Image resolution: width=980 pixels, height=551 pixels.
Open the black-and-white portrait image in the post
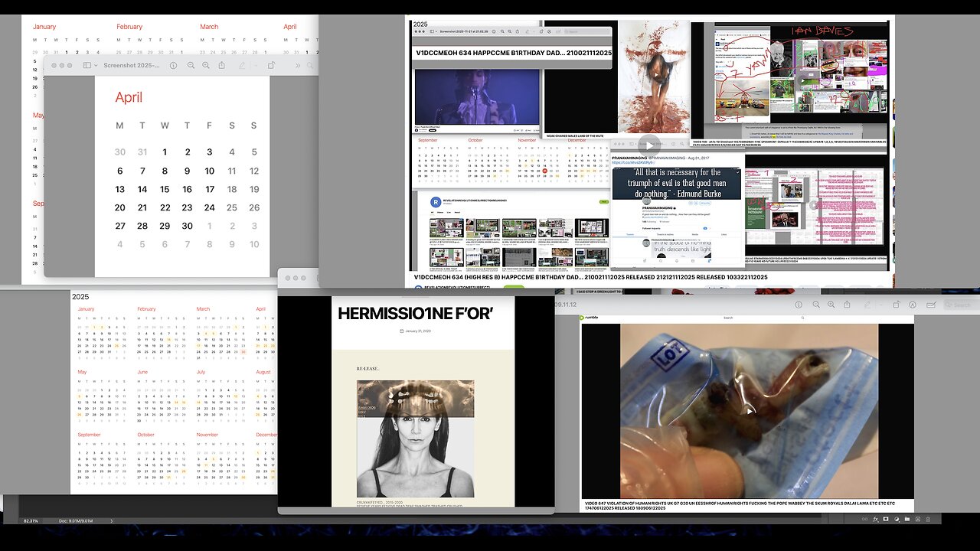pos(415,439)
